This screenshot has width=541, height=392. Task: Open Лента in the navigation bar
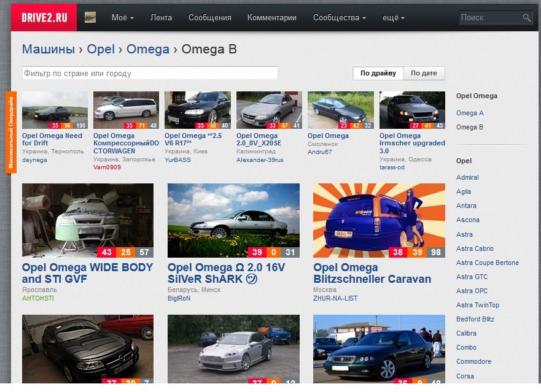(x=161, y=18)
